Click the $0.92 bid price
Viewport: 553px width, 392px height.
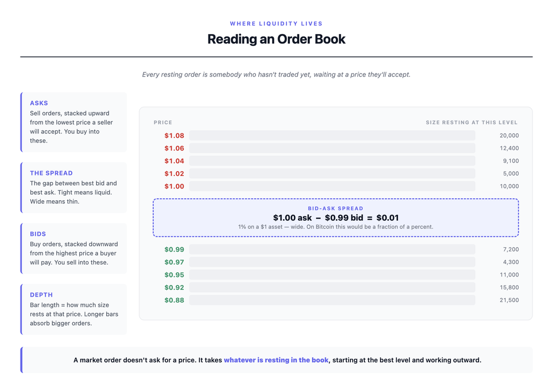(x=174, y=287)
